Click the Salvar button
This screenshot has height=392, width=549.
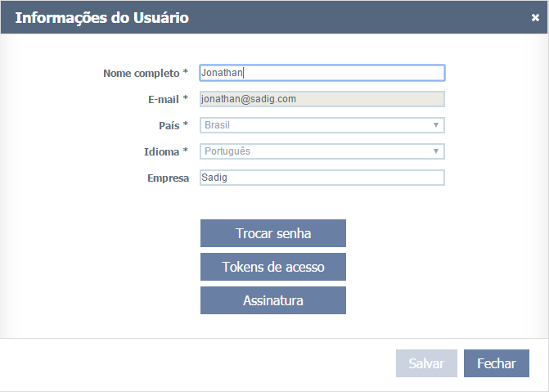(426, 363)
